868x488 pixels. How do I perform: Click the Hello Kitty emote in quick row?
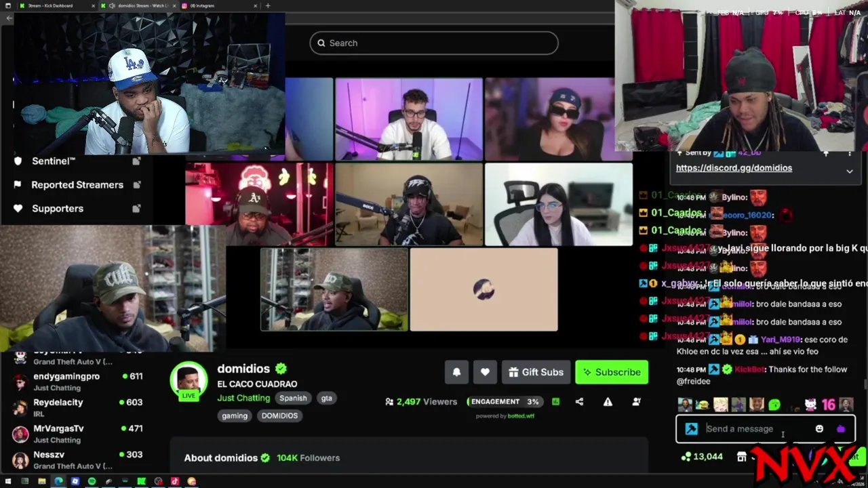tap(810, 405)
